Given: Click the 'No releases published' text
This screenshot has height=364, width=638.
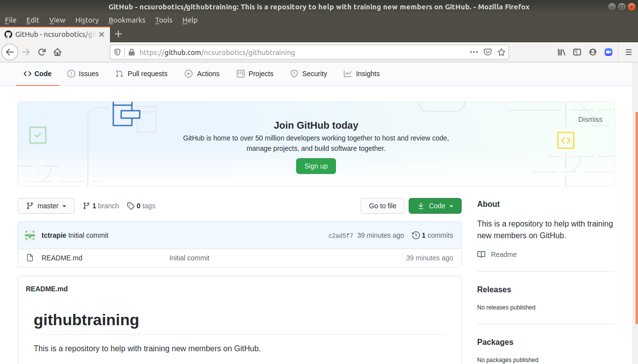Looking at the screenshot, I should 506,308.
